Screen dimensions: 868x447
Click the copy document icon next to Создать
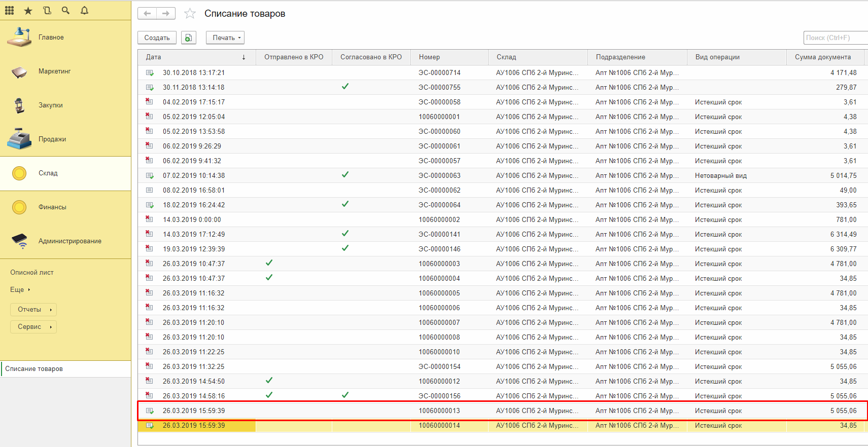(189, 38)
